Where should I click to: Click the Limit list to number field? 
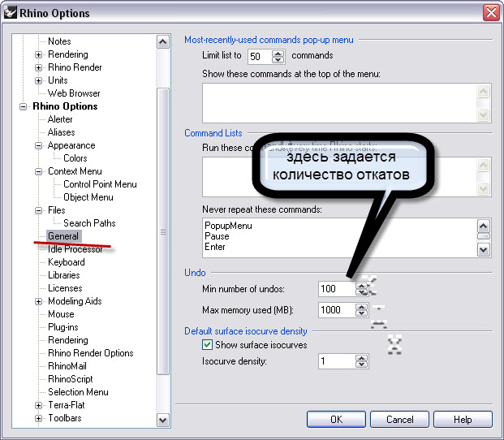point(260,57)
